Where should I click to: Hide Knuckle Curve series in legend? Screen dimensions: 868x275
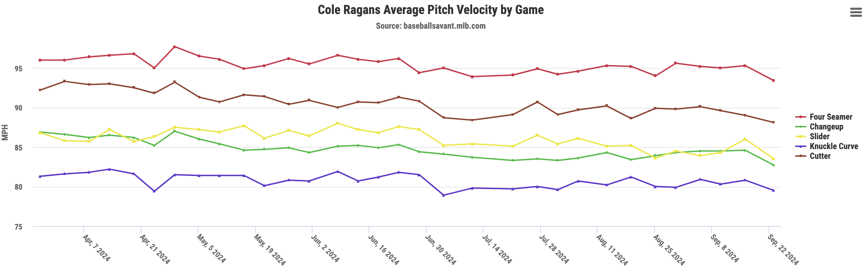pos(834,146)
